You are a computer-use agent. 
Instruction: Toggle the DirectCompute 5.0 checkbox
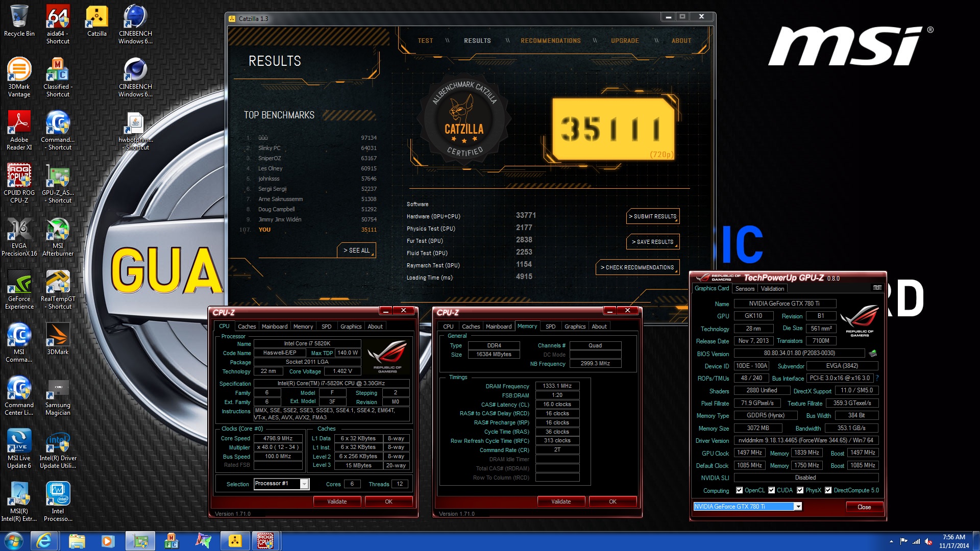click(x=828, y=490)
